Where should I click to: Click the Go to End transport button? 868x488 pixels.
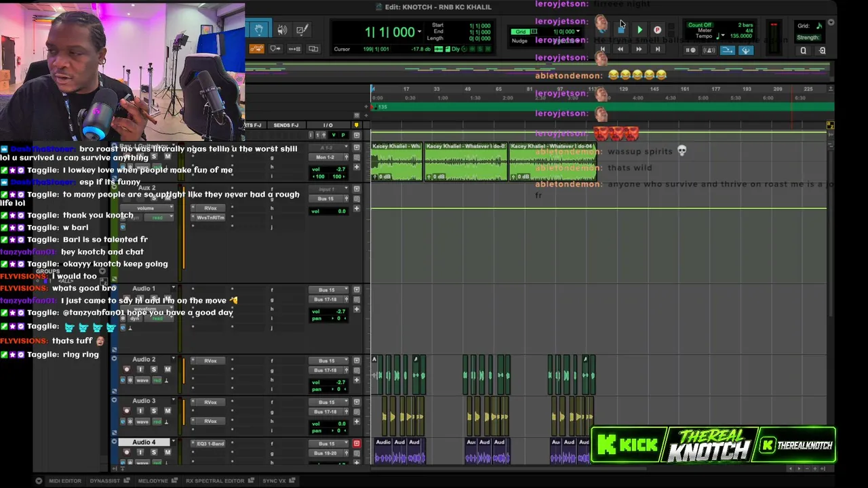[656, 49]
